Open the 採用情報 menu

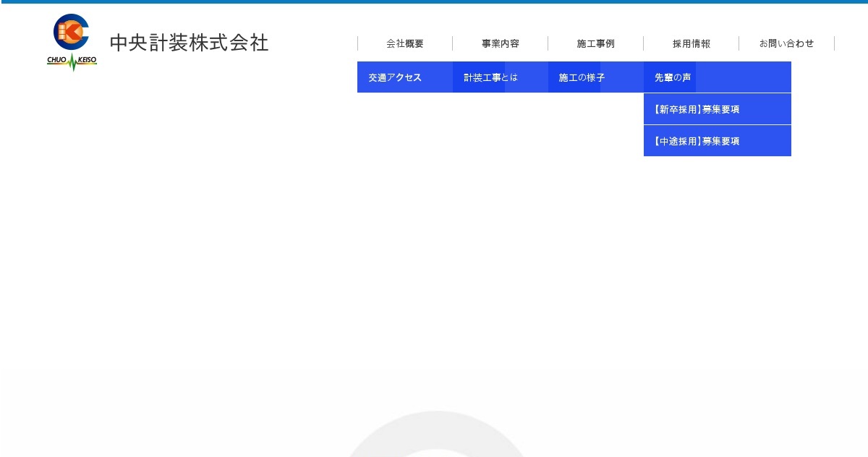[692, 43]
